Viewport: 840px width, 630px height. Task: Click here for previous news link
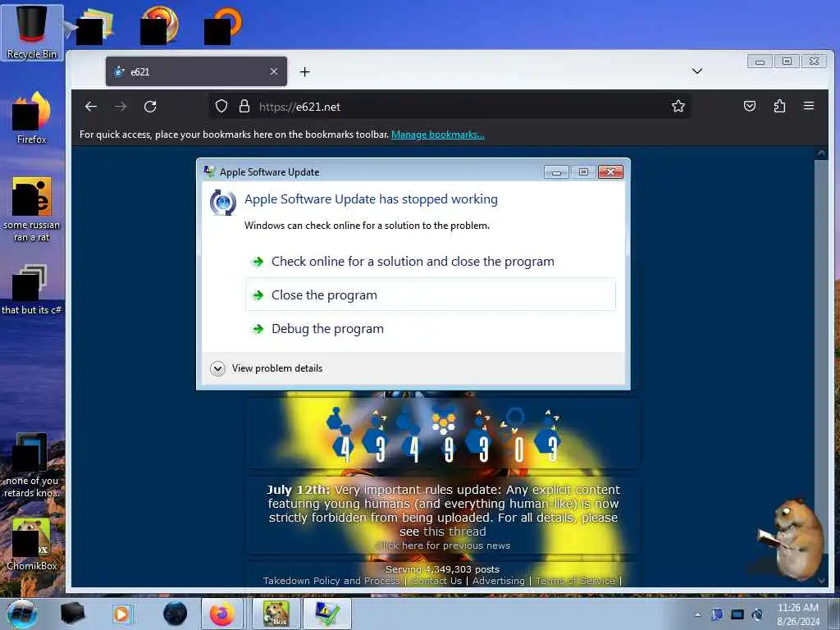(444, 546)
